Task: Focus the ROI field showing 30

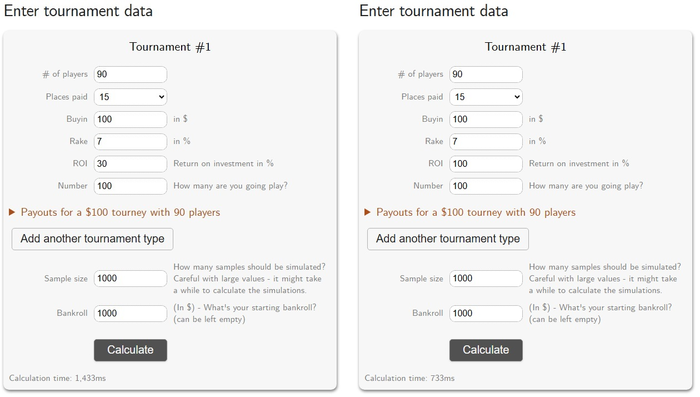Action: 130,164
